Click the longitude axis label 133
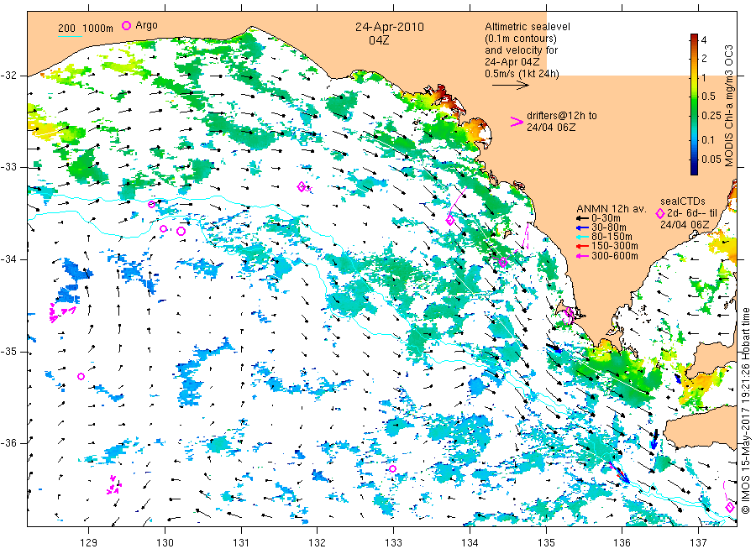The height and width of the screenshot is (554, 756). [x=393, y=543]
